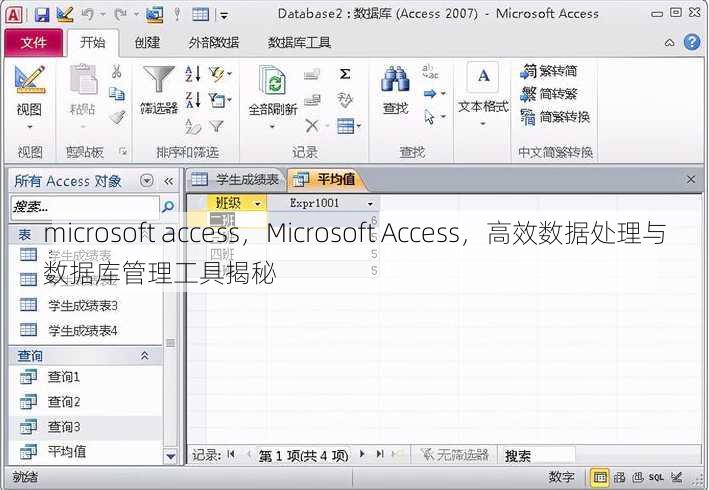Image resolution: width=709 pixels, height=490 pixels.
Task: Click the Sigma totals icon
Action: 345,74
